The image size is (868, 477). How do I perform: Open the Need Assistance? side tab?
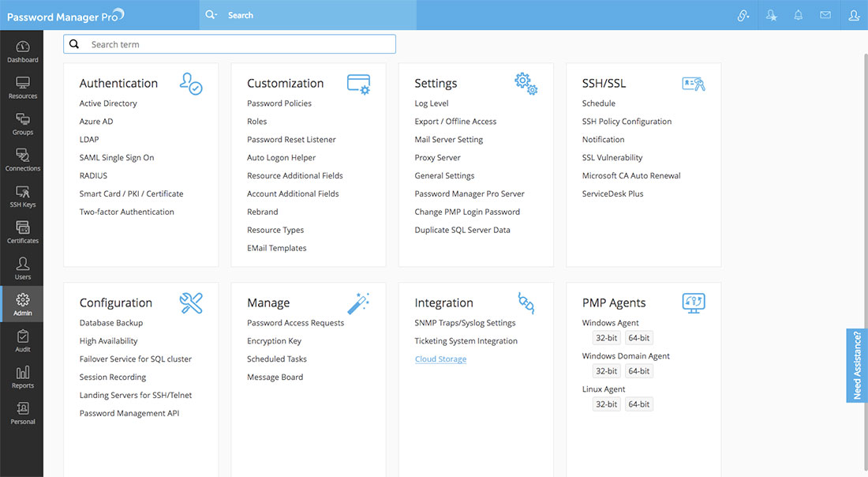tap(857, 365)
